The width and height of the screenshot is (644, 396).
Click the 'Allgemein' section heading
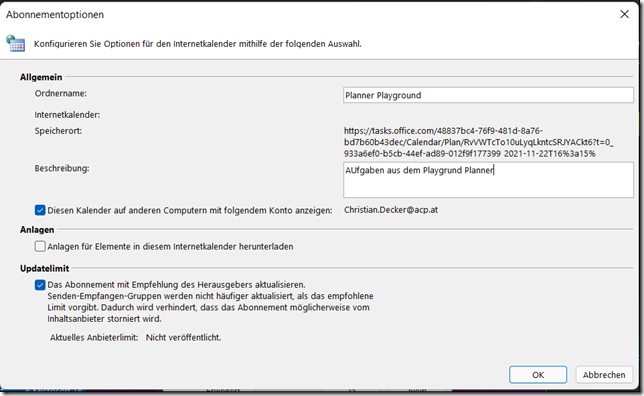(x=41, y=77)
